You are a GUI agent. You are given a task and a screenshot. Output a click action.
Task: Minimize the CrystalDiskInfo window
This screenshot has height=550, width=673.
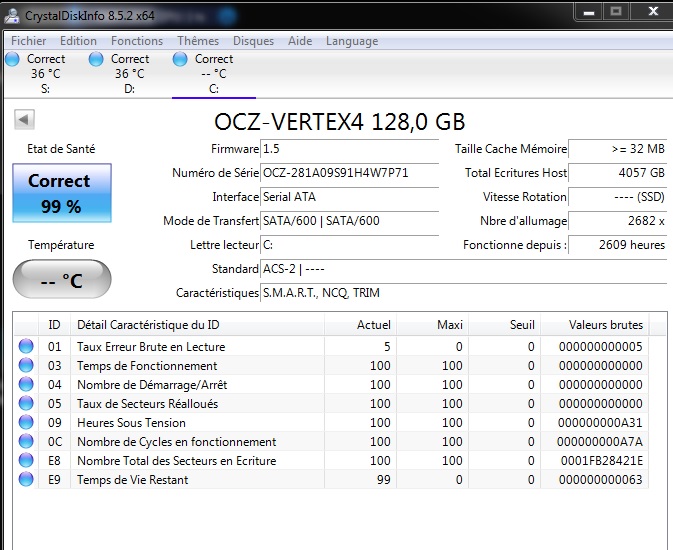[588, 12]
